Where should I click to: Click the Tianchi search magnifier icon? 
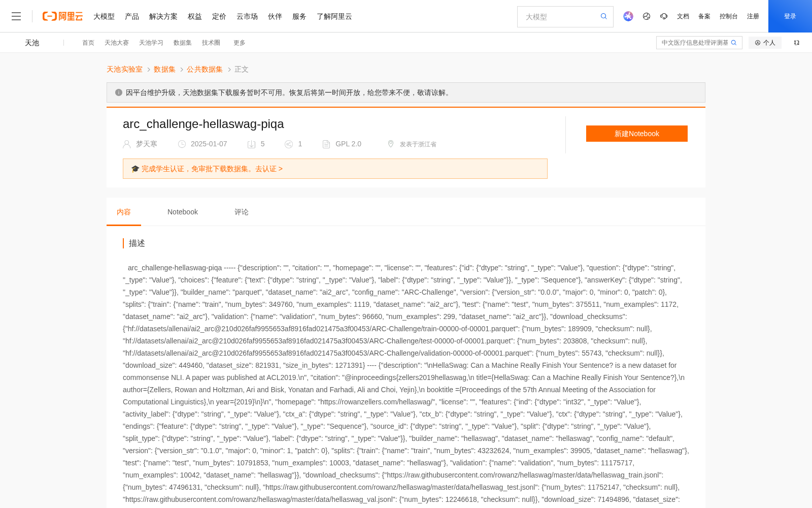pyautogui.click(x=734, y=43)
